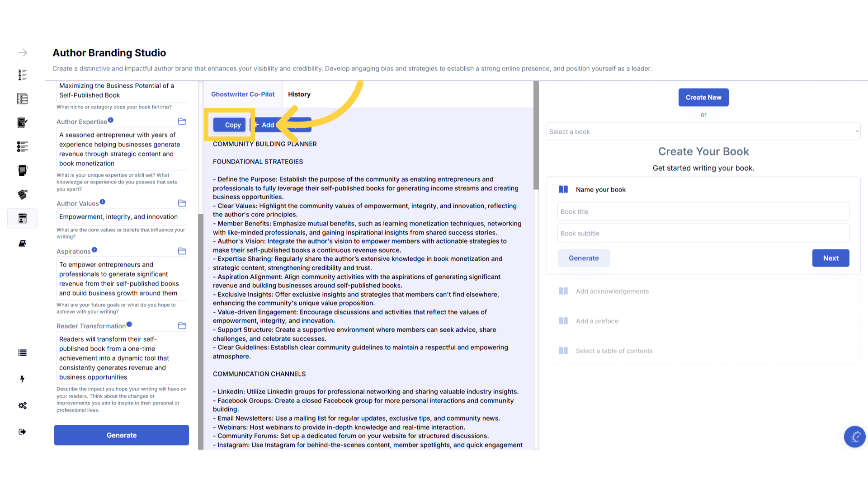This screenshot has height=488, width=868.
Task: Open the book icon in left sidebar
Action: tap(23, 244)
